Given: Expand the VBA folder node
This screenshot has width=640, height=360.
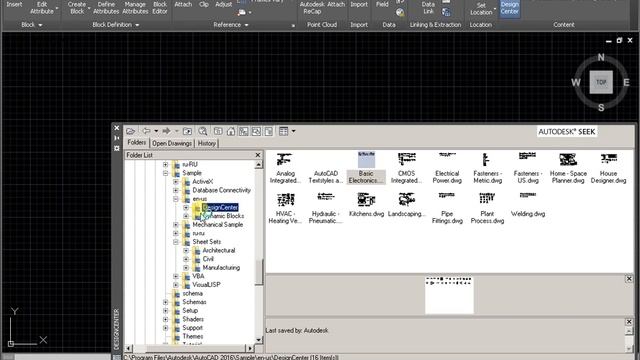Looking at the screenshot, I should (176, 276).
